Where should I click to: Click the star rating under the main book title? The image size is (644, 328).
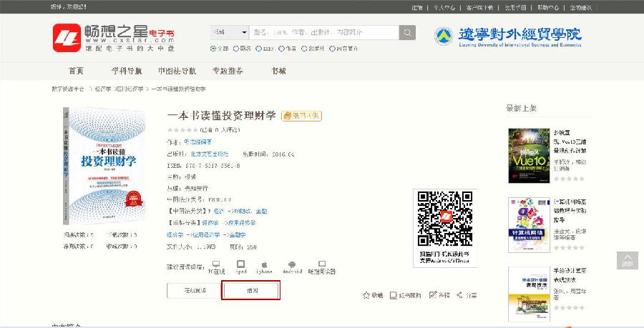coord(182,130)
